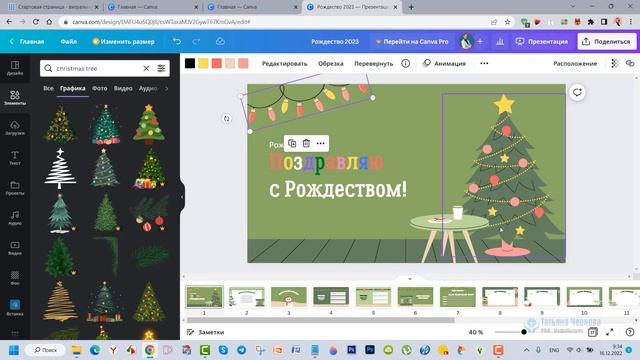The image size is (640, 360).
Task: Click the rotate handle icon
Action: click(x=227, y=118)
